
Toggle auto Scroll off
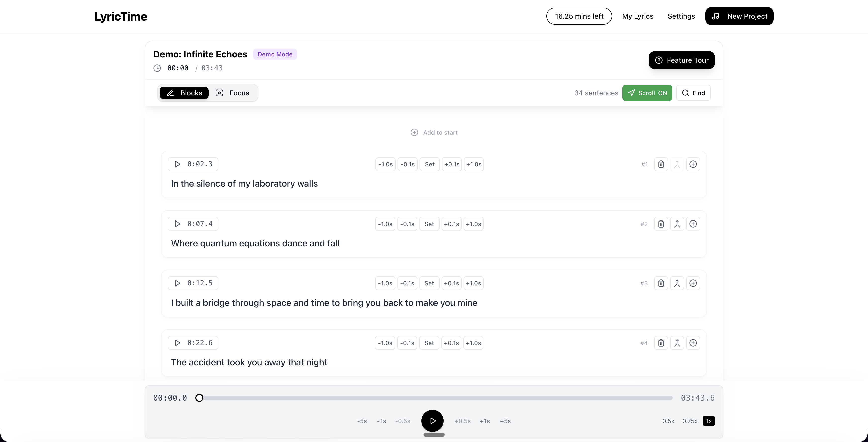coord(647,93)
